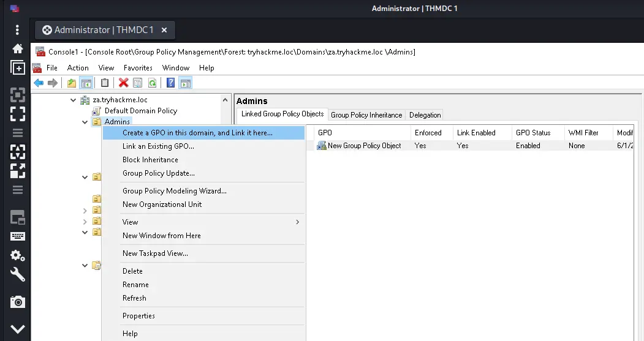Image resolution: width=644 pixels, height=341 pixels.
Task: Choose Create a GPO in this domain, and Link it here
Action: tap(203, 133)
